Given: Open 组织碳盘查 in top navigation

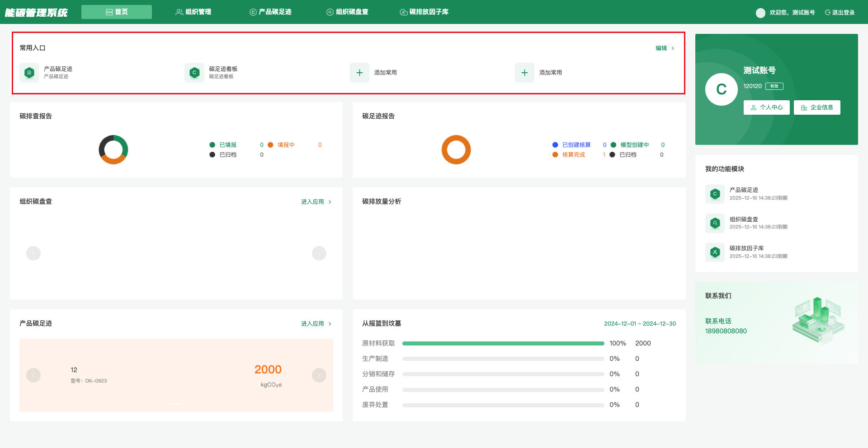Looking at the screenshot, I should click(x=347, y=12).
